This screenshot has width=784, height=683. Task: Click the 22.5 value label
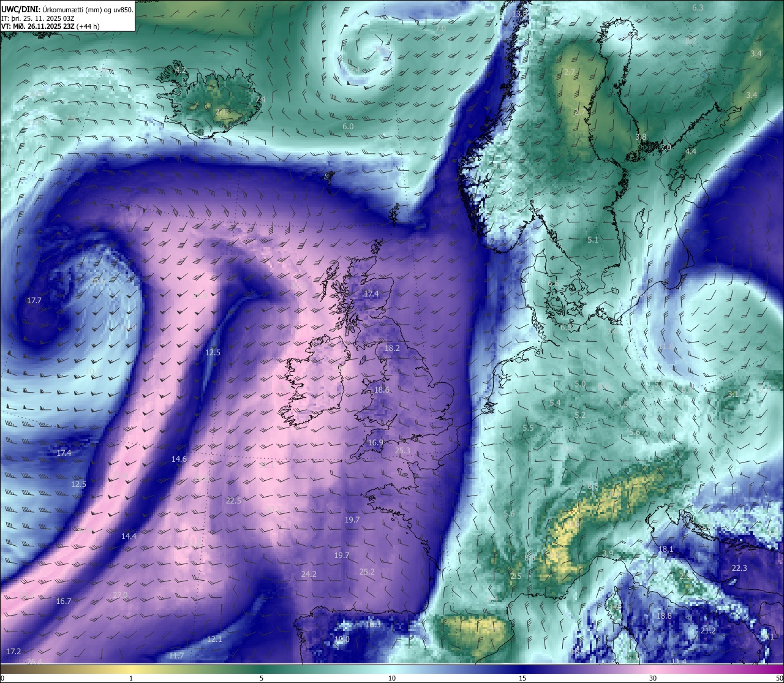point(233,500)
